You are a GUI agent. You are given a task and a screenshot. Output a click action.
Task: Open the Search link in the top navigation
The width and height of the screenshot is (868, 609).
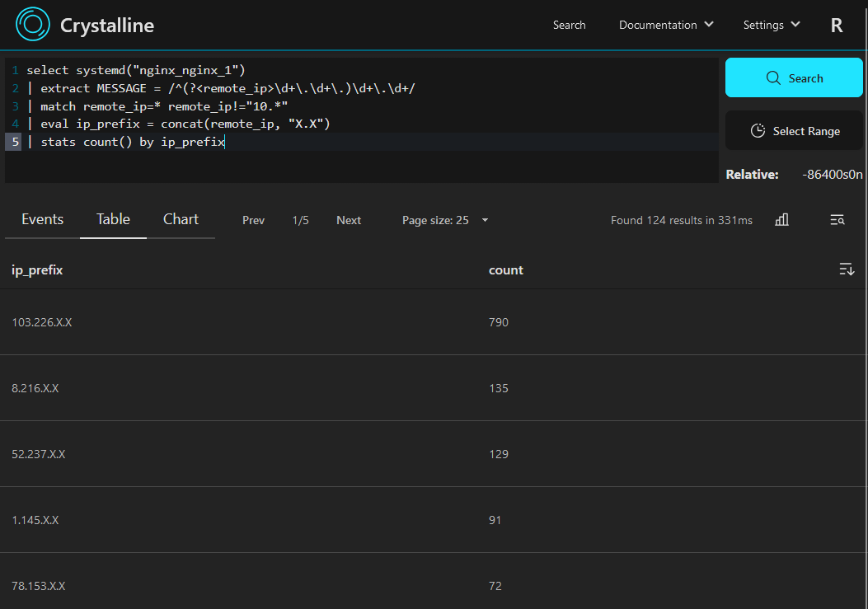569,25
